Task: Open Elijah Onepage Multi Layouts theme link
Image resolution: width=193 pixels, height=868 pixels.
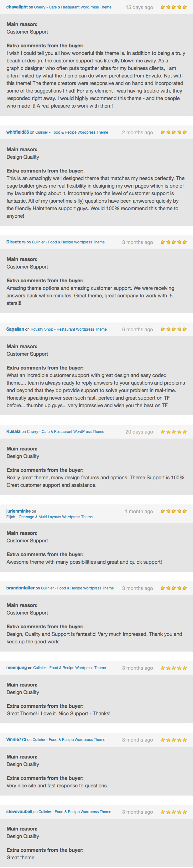Action: click(50, 517)
